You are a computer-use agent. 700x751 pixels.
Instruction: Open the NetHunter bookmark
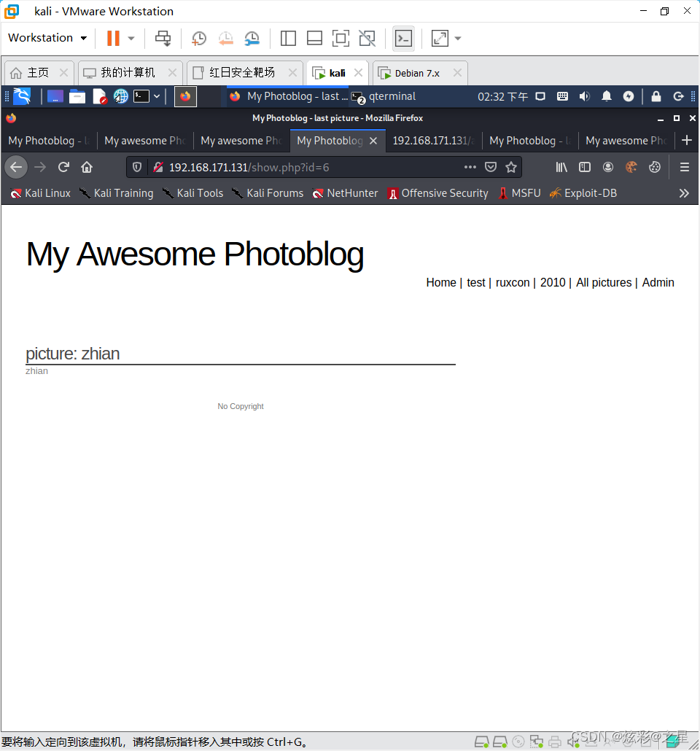345,193
